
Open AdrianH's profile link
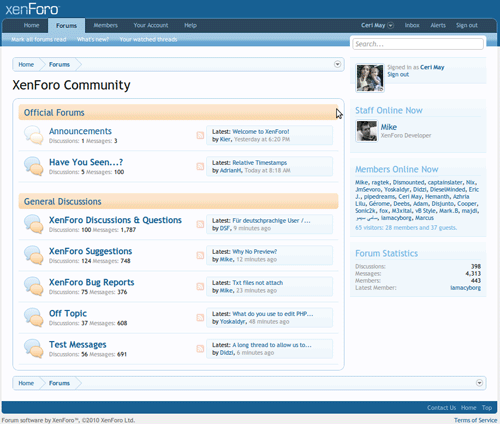coord(231,170)
